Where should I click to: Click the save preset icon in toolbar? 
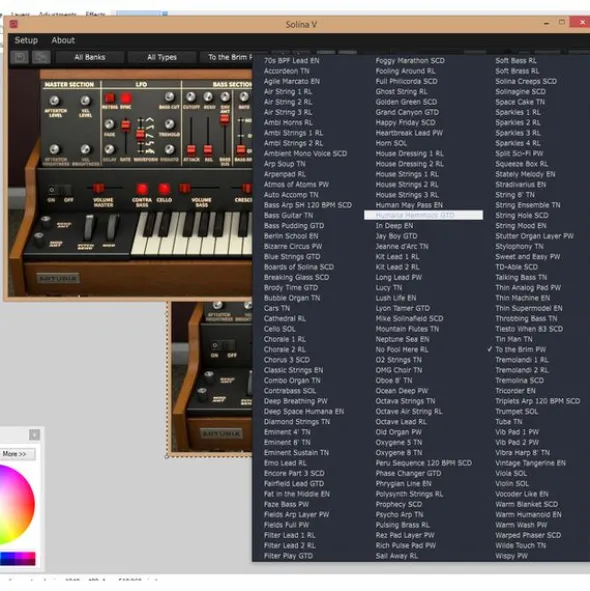point(19,57)
